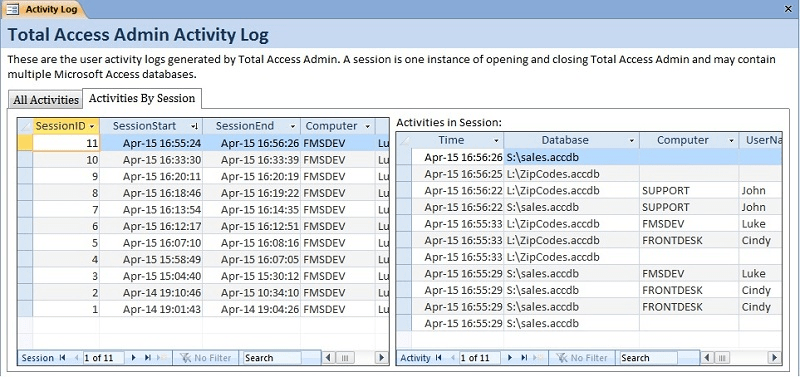Select all rows via activities grid corner selector
Viewport: 800px width, 377px height.
404,140
